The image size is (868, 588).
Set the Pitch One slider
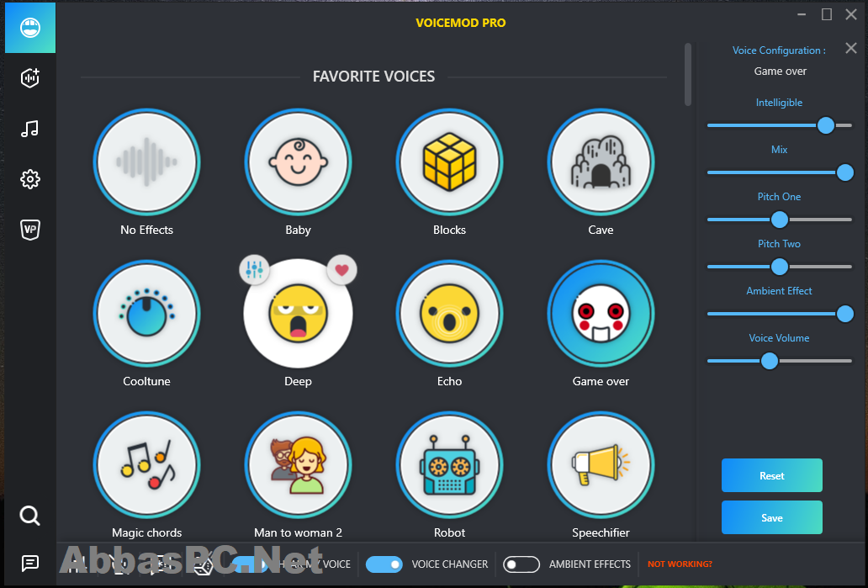[x=780, y=220]
